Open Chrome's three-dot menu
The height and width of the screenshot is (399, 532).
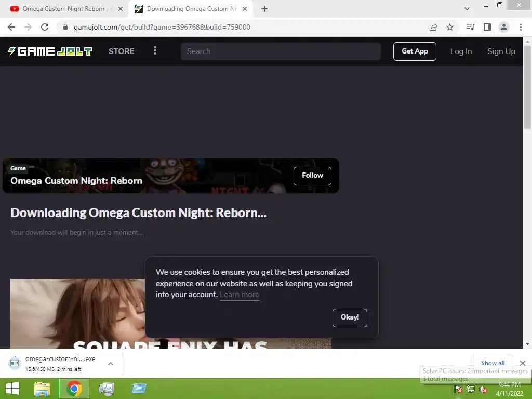click(521, 27)
